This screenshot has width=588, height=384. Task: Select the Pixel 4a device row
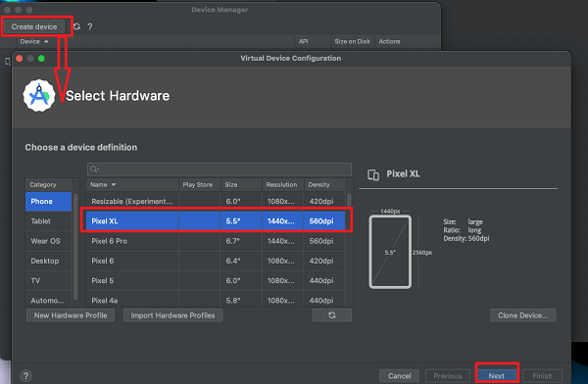coord(216,300)
